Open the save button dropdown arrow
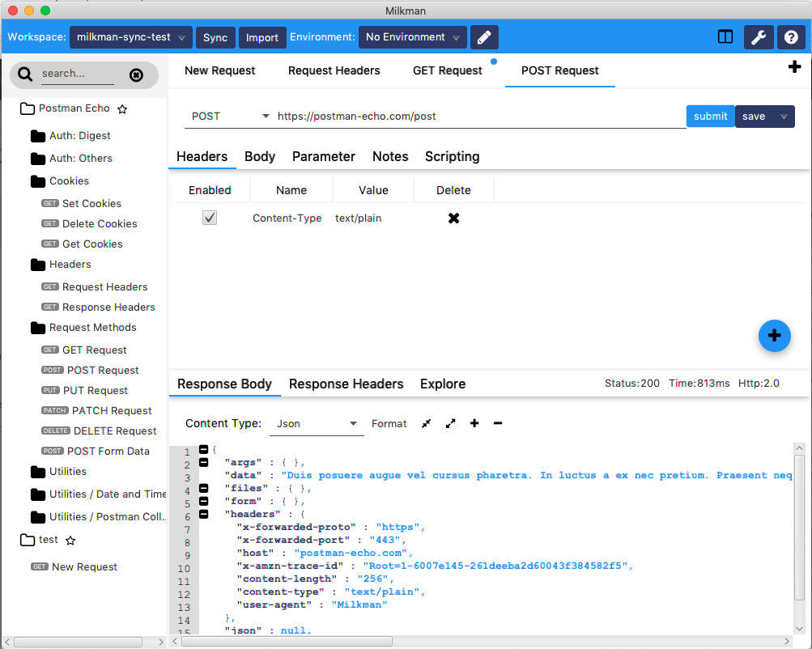 click(784, 117)
